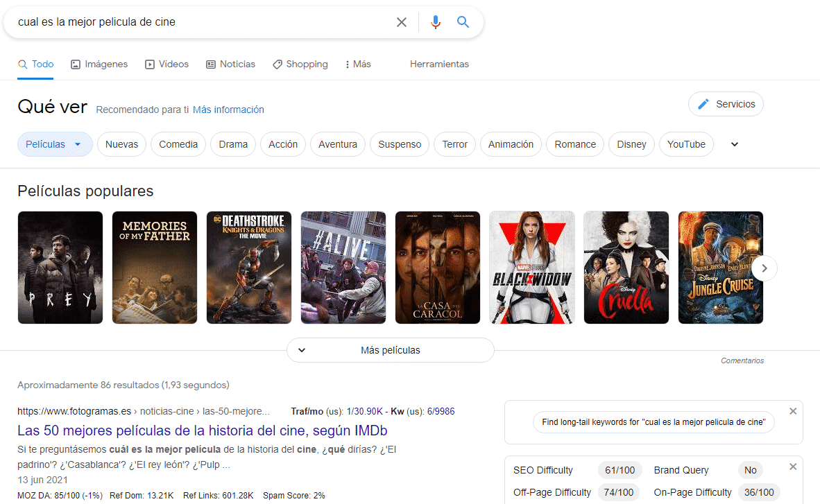
Task: Click the MOZ DA: 85/100 metric
Action: click(x=60, y=495)
